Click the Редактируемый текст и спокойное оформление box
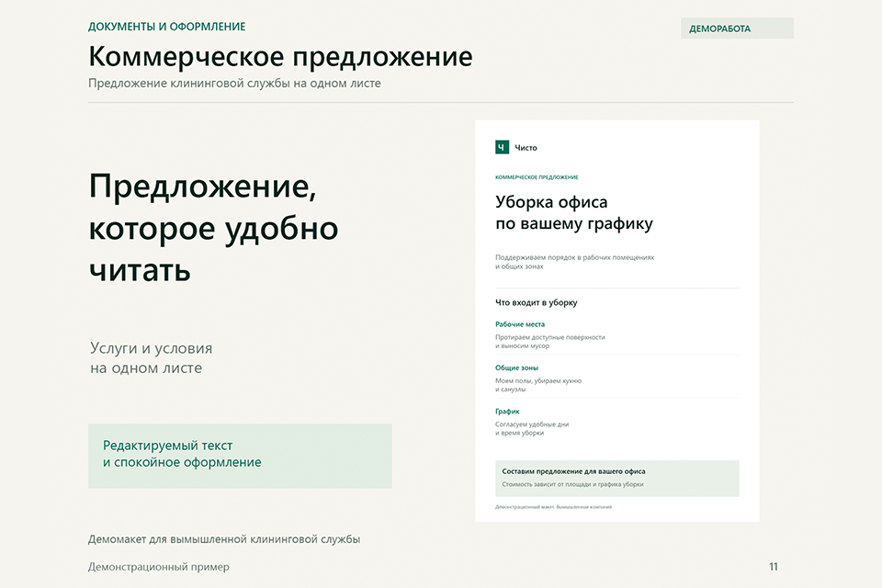 [240, 456]
